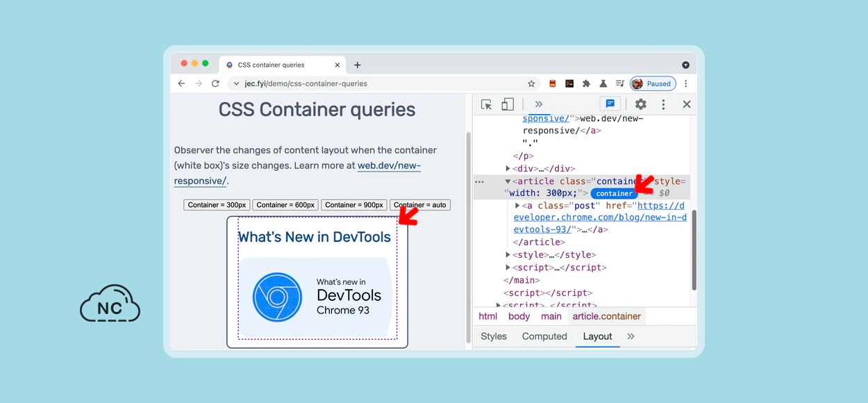This screenshot has height=403, width=868.
Task: Close the CSS container queries tab
Action: (x=337, y=65)
